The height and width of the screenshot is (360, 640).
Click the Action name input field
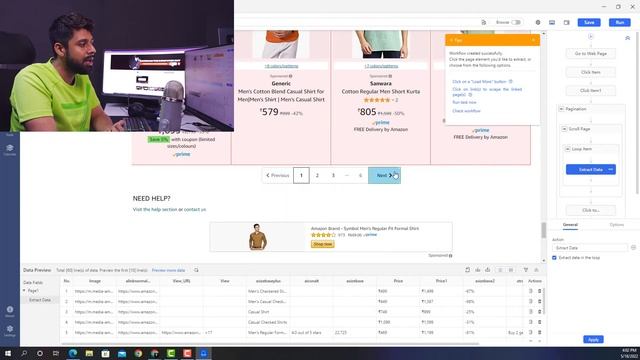(x=590, y=248)
